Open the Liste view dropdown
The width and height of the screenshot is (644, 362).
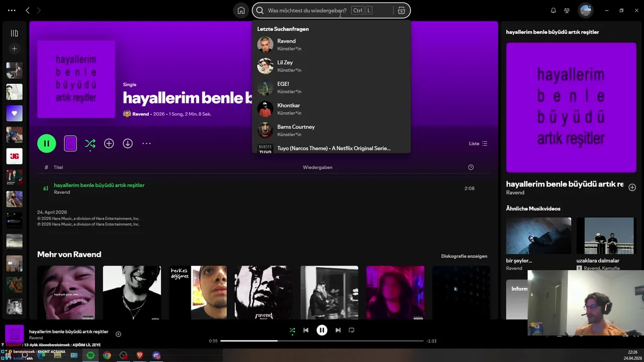click(478, 143)
